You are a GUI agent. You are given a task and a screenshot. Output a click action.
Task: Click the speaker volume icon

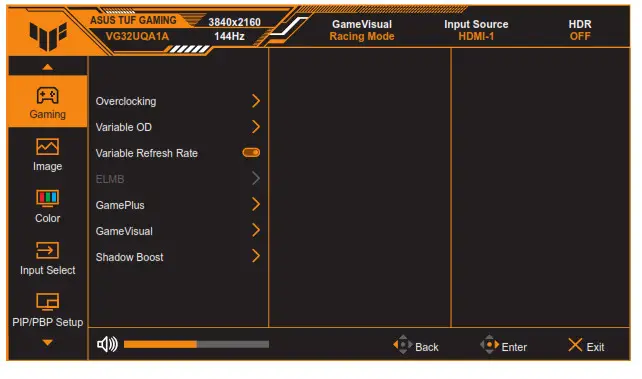click(107, 344)
